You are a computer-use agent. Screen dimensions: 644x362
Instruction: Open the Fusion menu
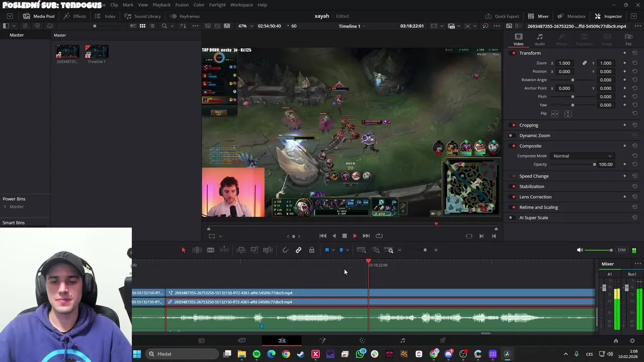coord(182,5)
